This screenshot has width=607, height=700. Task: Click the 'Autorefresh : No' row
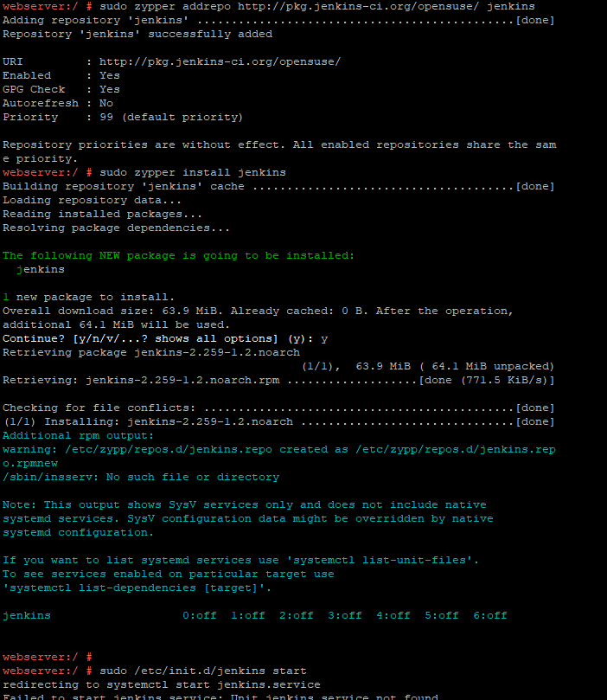pos(58,103)
